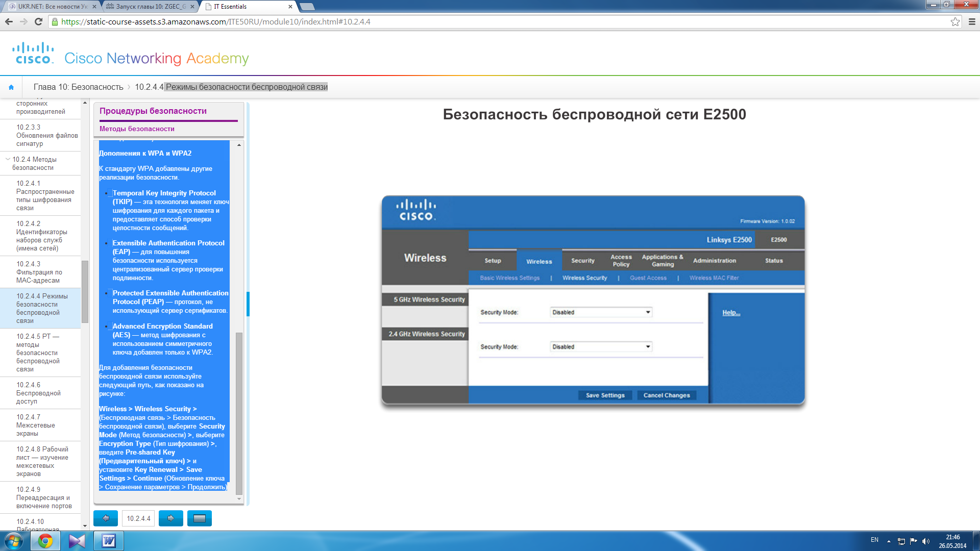Open Visual Studio icon in the taskbar
The height and width of the screenshot is (551, 980).
pyautogui.click(x=77, y=541)
